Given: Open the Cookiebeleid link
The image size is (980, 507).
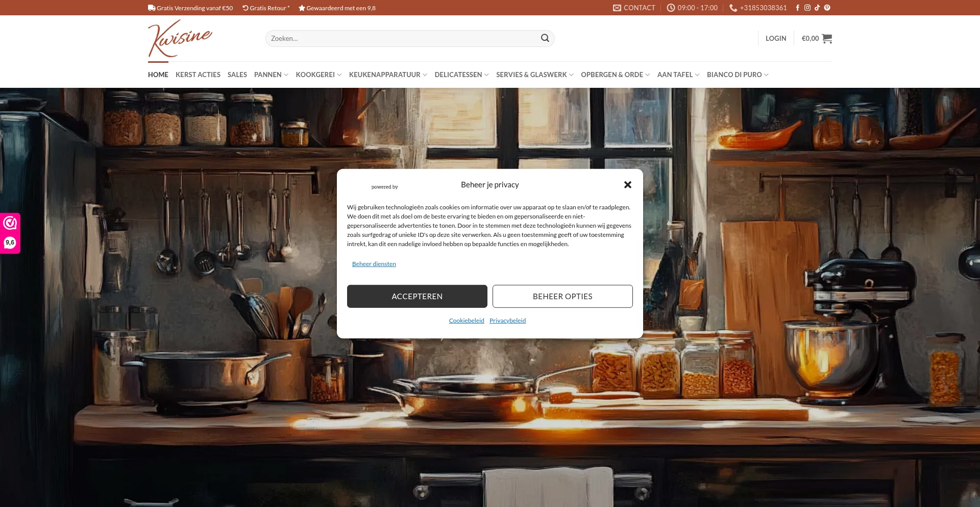Looking at the screenshot, I should 467,321.
